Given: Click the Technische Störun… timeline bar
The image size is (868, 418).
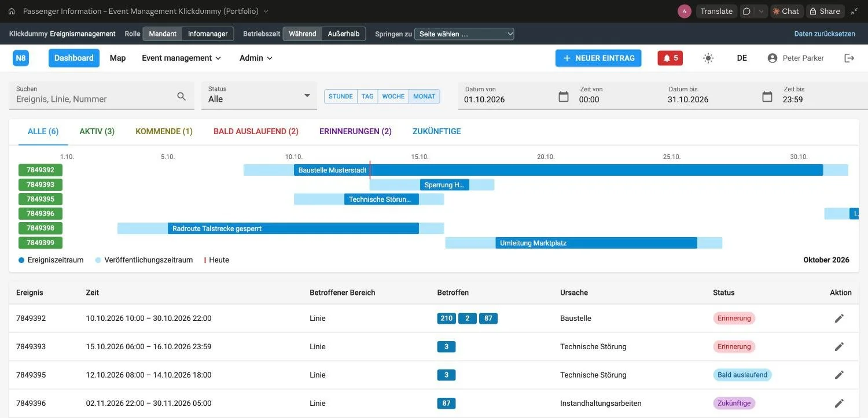Looking at the screenshot, I should point(381,199).
